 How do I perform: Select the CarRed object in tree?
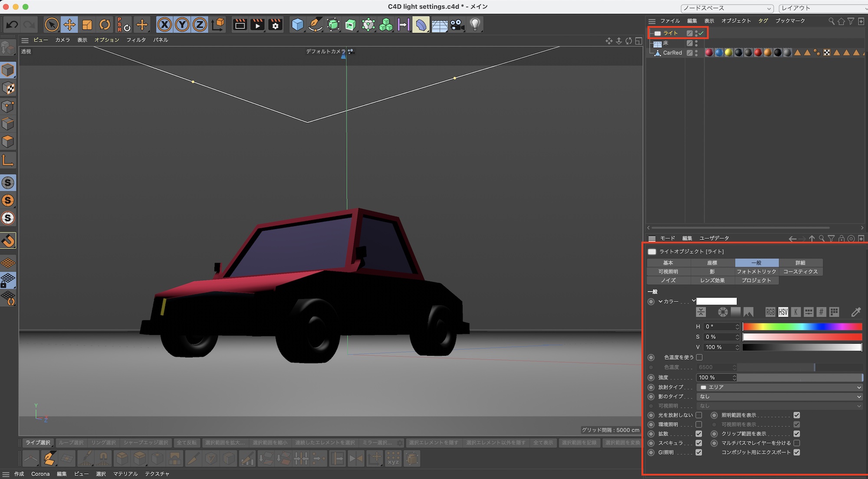[672, 53]
